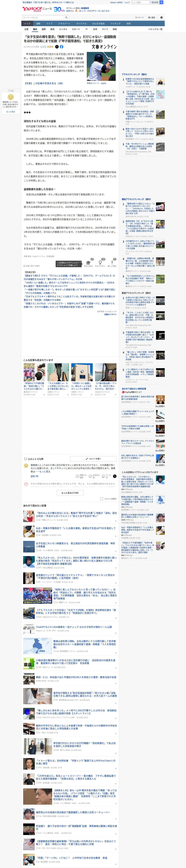The height and width of the screenshot is (868, 186).
Task: Open the エキスパート navigation tab
Action: 64,24
